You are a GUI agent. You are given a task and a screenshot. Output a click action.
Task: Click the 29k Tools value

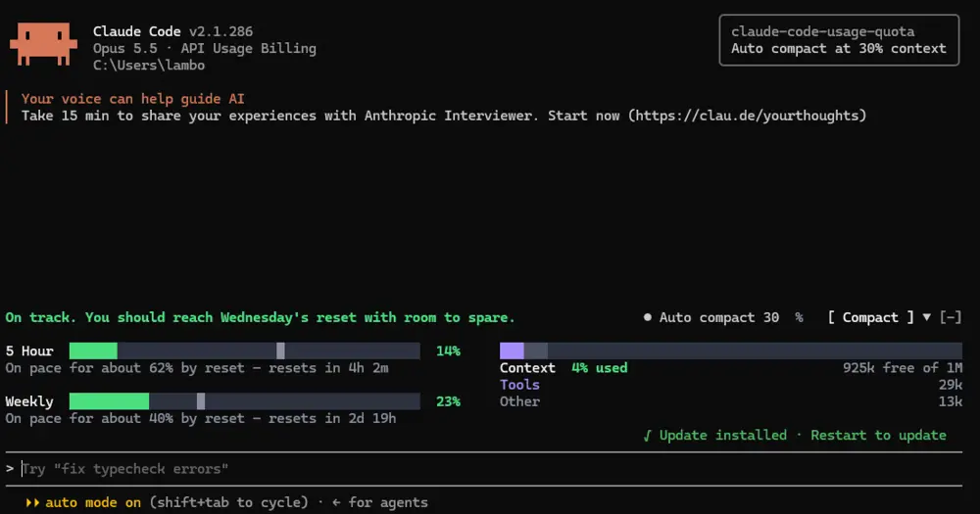tap(950, 385)
